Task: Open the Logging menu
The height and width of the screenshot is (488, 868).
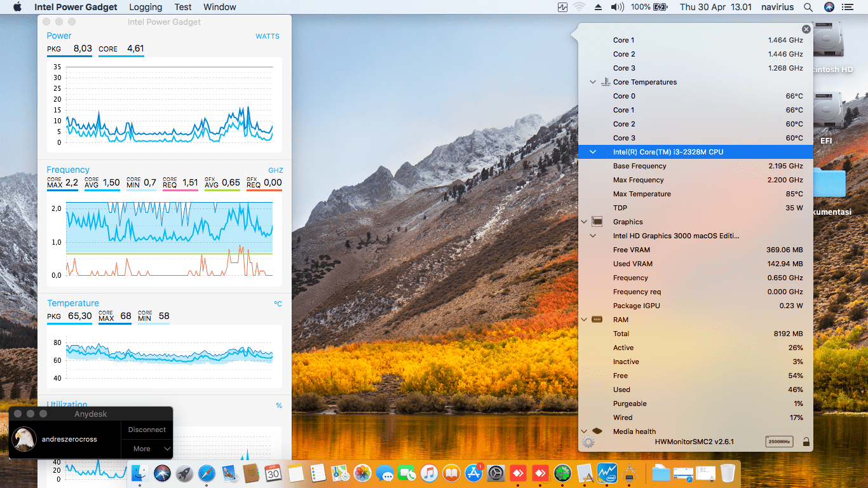Action: point(146,7)
